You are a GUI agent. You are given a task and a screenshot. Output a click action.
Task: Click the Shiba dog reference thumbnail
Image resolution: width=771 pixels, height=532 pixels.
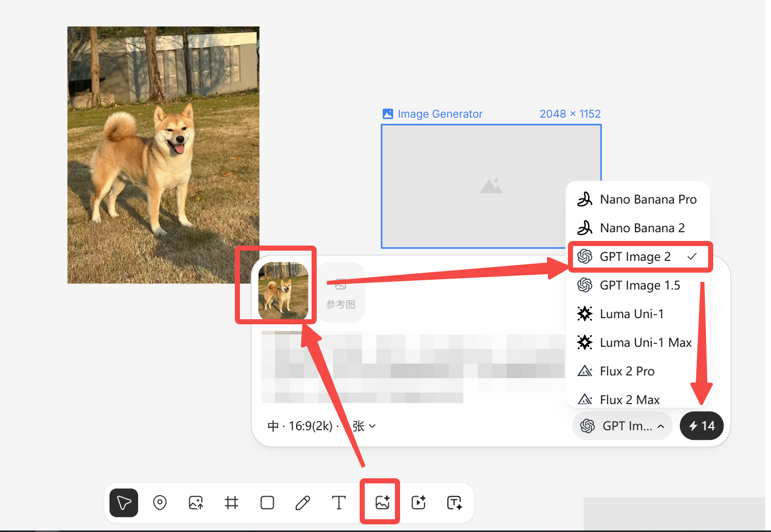pos(283,291)
